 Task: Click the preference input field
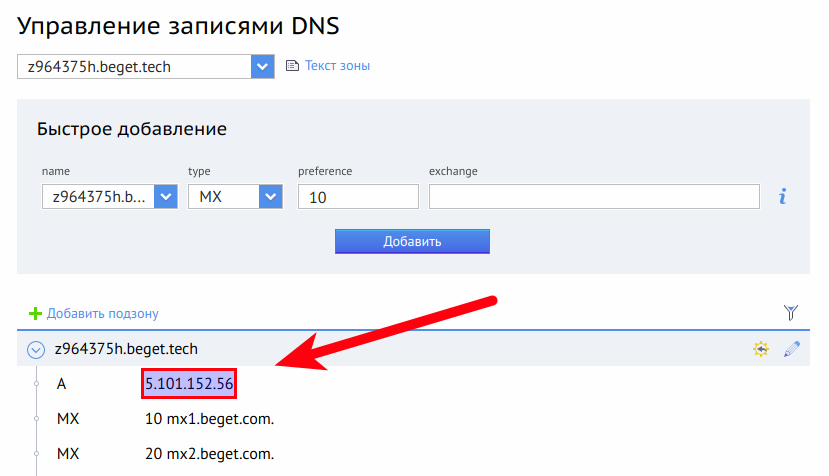357,197
